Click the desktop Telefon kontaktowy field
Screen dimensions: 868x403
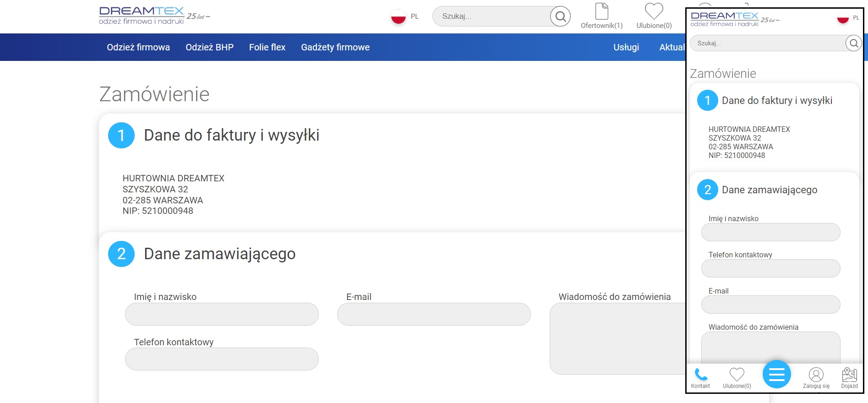[222, 359]
